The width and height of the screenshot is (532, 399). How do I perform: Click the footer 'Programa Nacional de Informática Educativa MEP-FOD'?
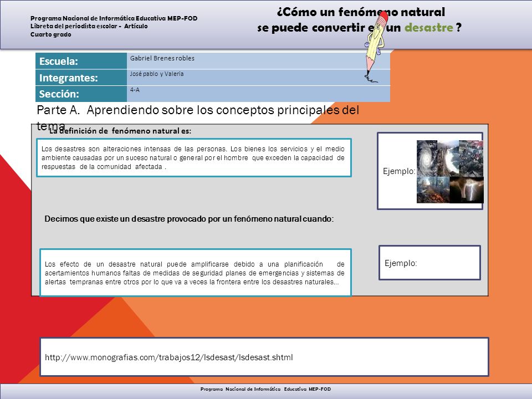click(265, 389)
